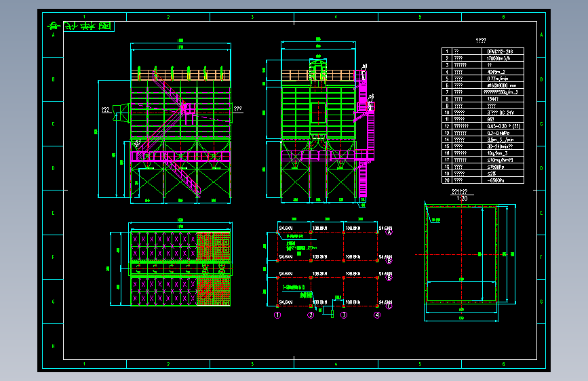Viewport: 588px width, 381px height.
Task: Click the 10g/Nm_3 concentration value
Action: (x=497, y=153)
